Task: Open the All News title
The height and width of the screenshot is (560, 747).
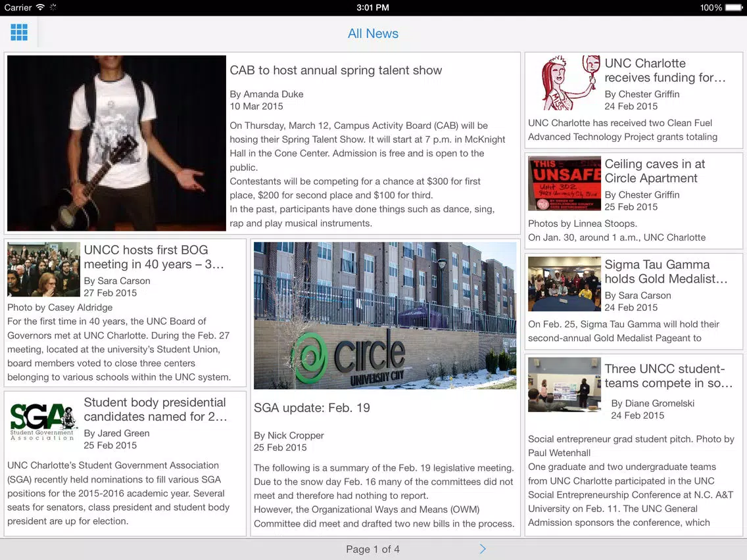Action: tap(373, 34)
